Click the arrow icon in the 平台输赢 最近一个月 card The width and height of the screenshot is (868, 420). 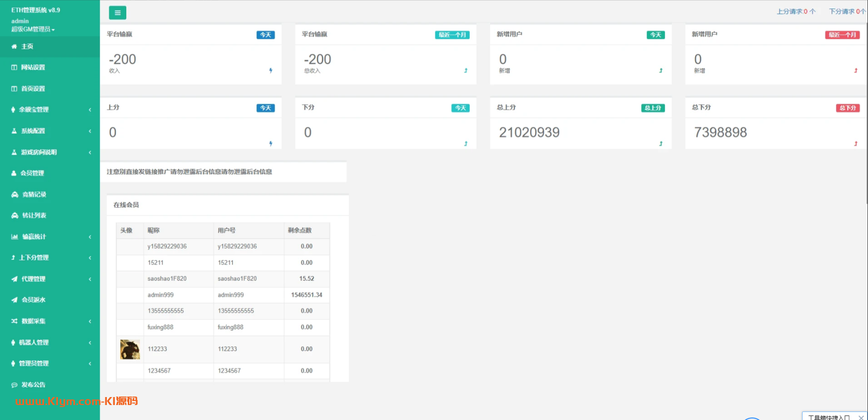click(466, 71)
